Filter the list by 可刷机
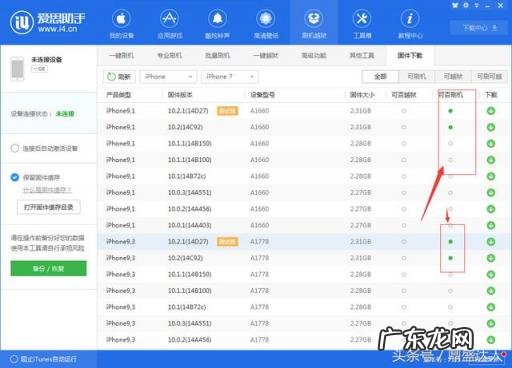 (417, 77)
